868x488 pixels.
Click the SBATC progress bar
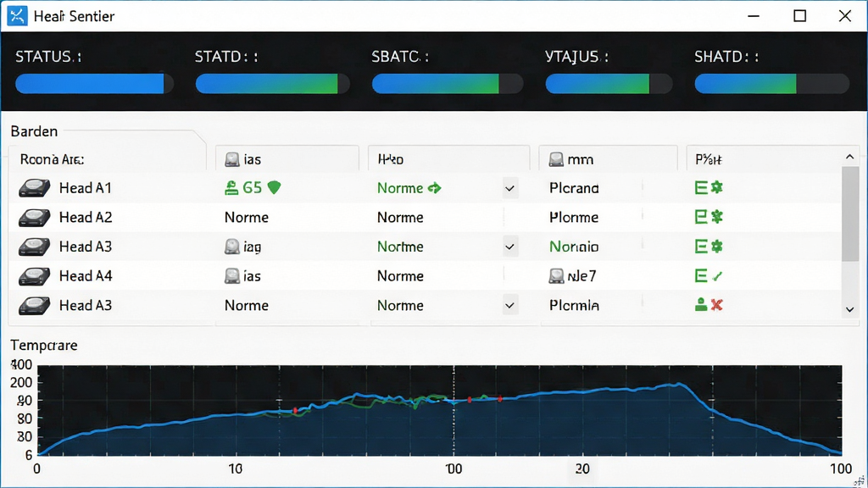coord(448,84)
